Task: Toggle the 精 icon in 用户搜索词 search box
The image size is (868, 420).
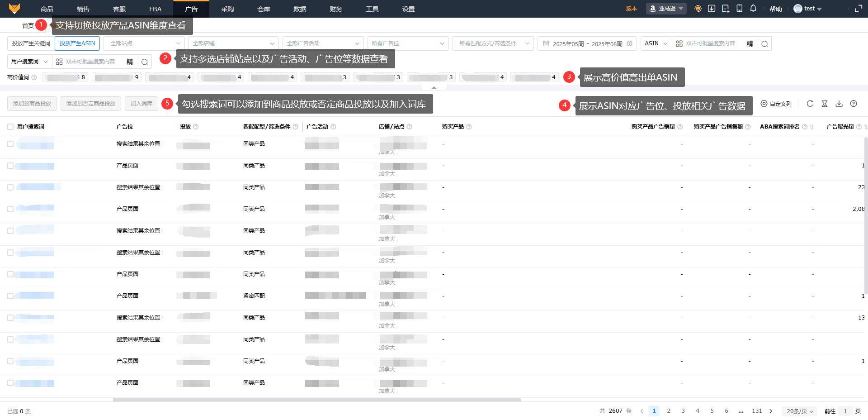Action: 130,62
